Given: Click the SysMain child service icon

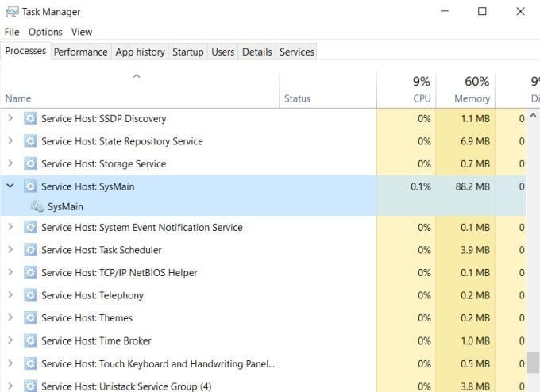Looking at the screenshot, I should 37,206.
